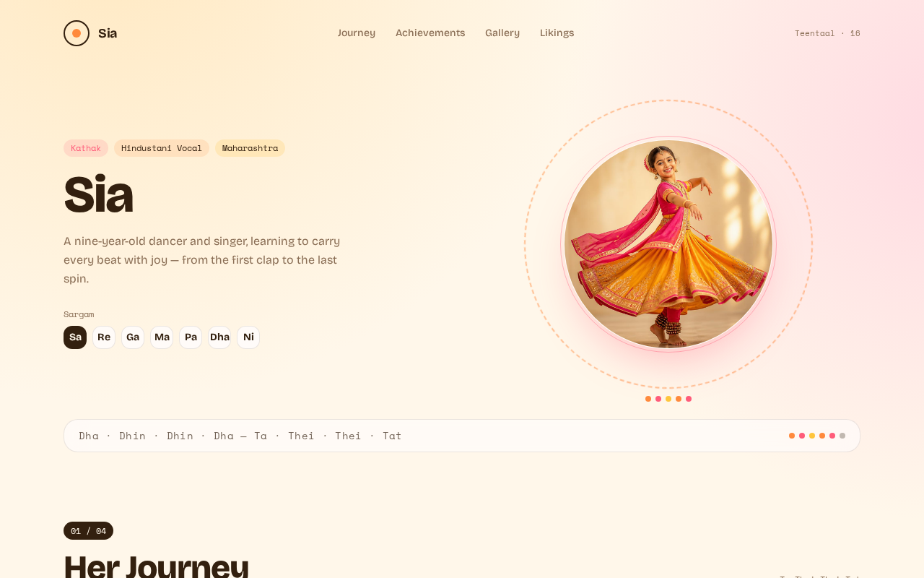Click the 01 / 04 section badge
The image size is (924, 578).
pos(88,531)
